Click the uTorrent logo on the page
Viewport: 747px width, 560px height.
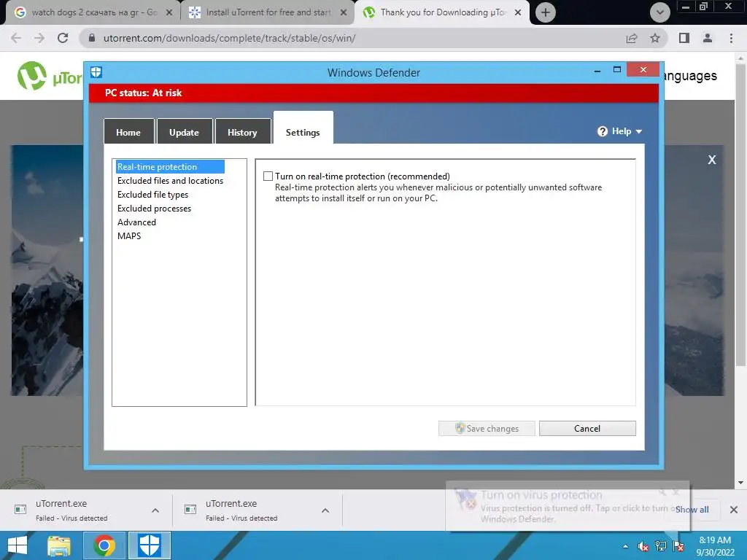49,76
